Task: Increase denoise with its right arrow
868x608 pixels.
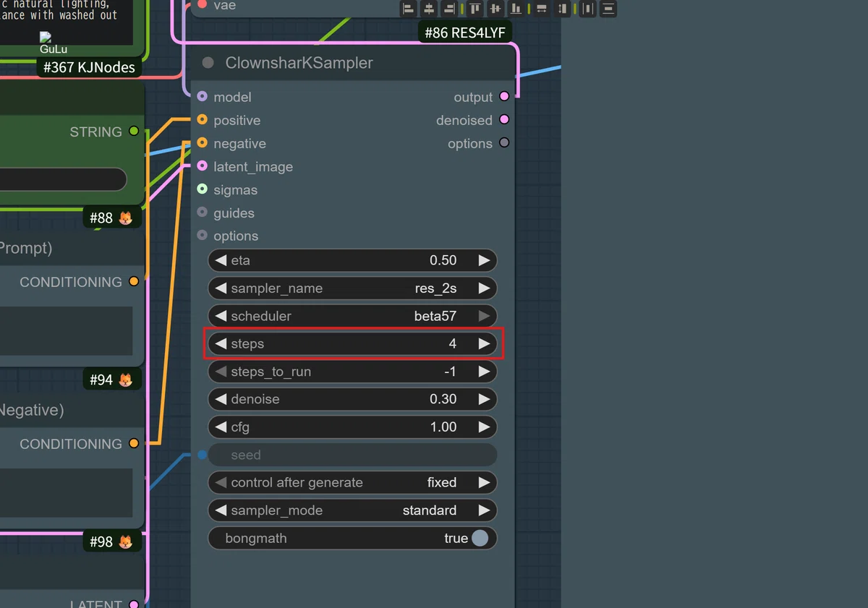Action: click(x=484, y=399)
